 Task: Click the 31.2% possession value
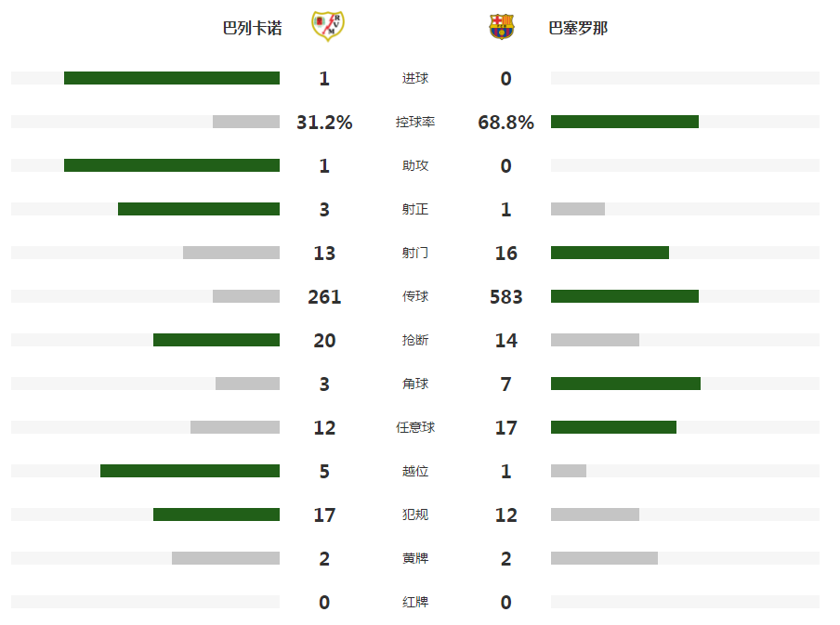coord(324,123)
